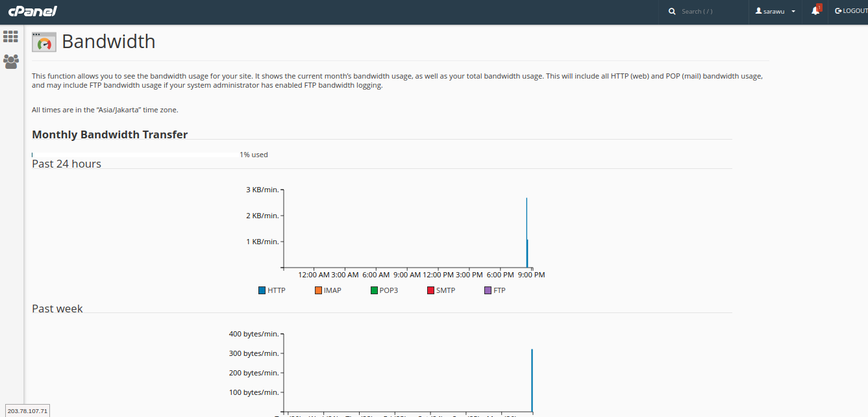Click the cPanel logo in header
The height and width of the screenshot is (417, 868).
(x=32, y=11)
